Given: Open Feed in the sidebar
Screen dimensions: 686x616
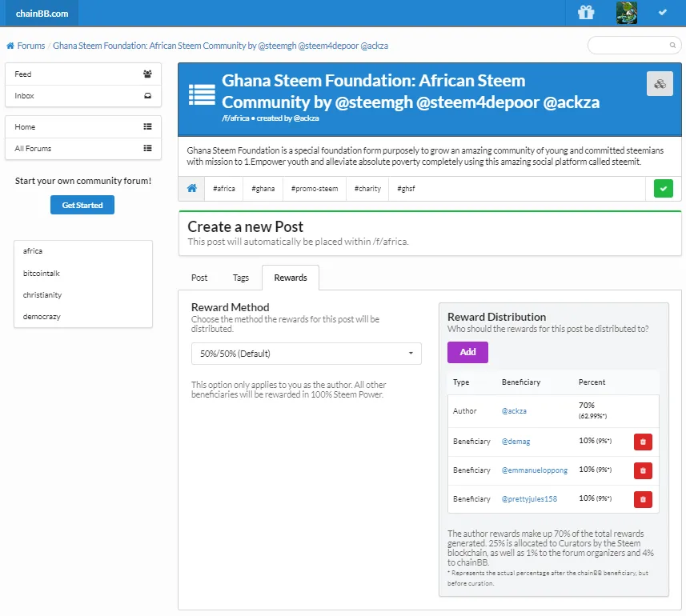Looking at the screenshot, I should pos(83,74).
